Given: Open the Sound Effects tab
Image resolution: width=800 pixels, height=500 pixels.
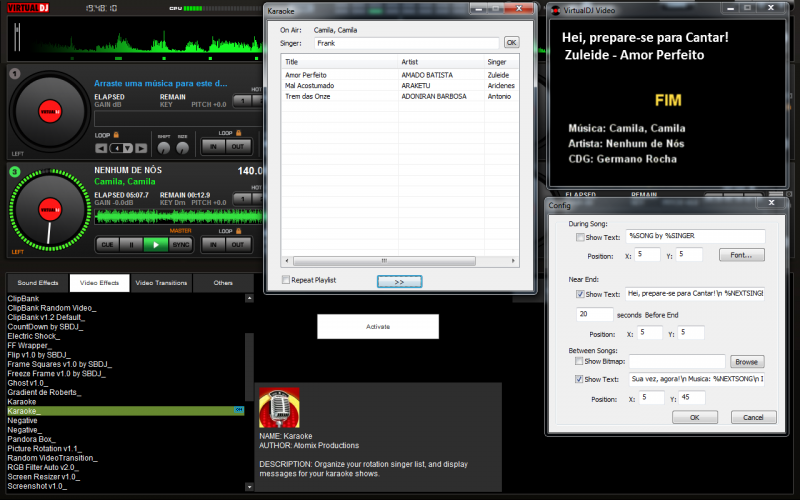Looking at the screenshot, I should (x=38, y=283).
